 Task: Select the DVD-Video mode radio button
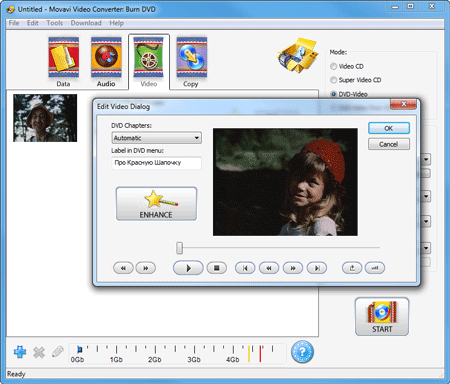333,94
